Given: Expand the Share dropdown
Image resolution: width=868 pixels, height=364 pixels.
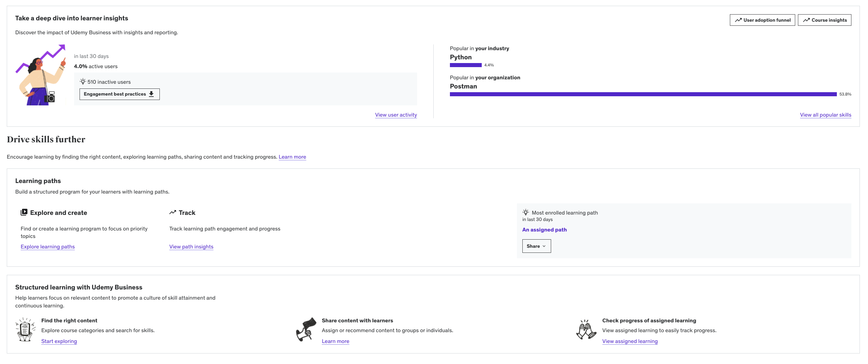Looking at the screenshot, I should point(536,246).
